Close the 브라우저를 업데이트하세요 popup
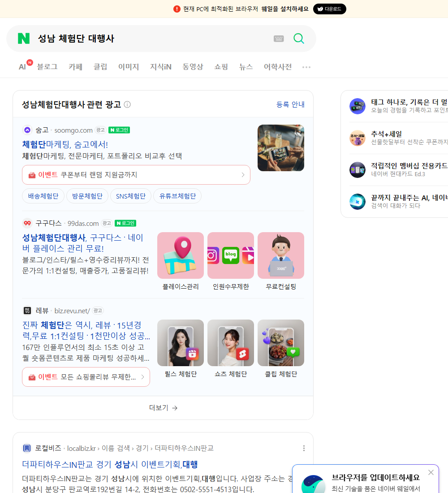The image size is (448, 493). point(431,472)
